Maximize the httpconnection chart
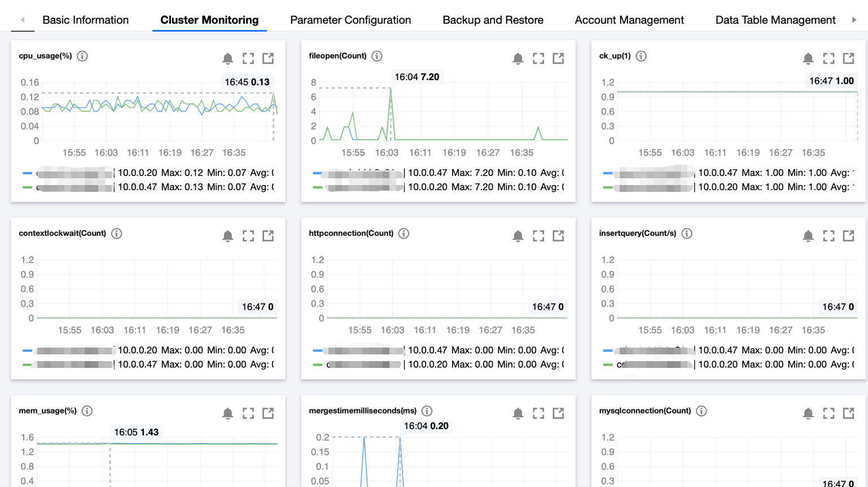868x487 pixels. tap(538, 236)
